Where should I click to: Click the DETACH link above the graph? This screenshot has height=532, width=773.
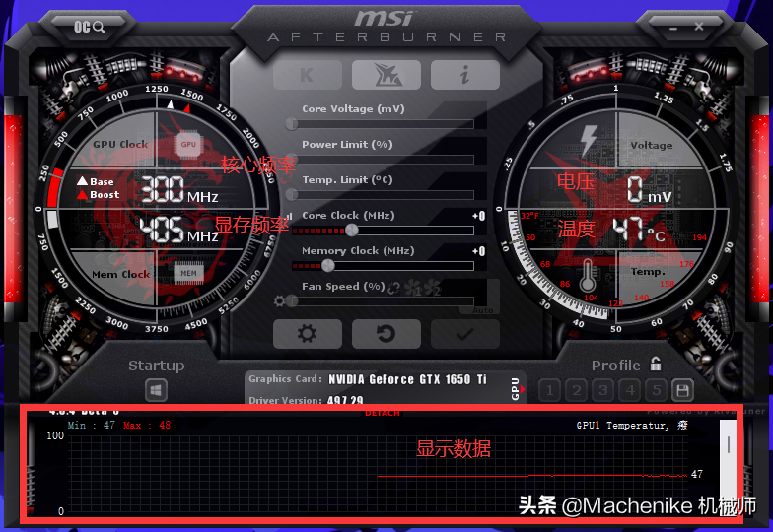383,413
